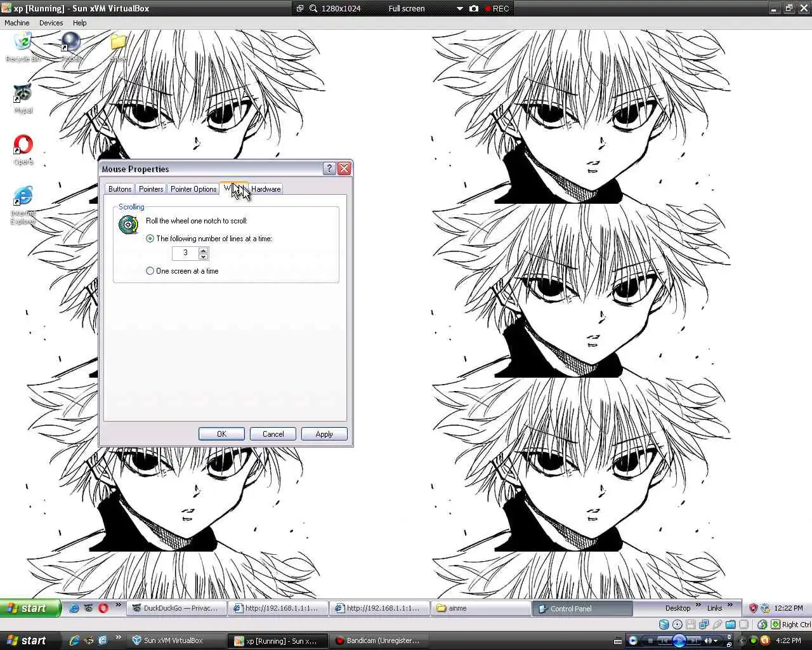Click VirtualBox shared folders status icon
812x650 pixels.
click(x=731, y=625)
